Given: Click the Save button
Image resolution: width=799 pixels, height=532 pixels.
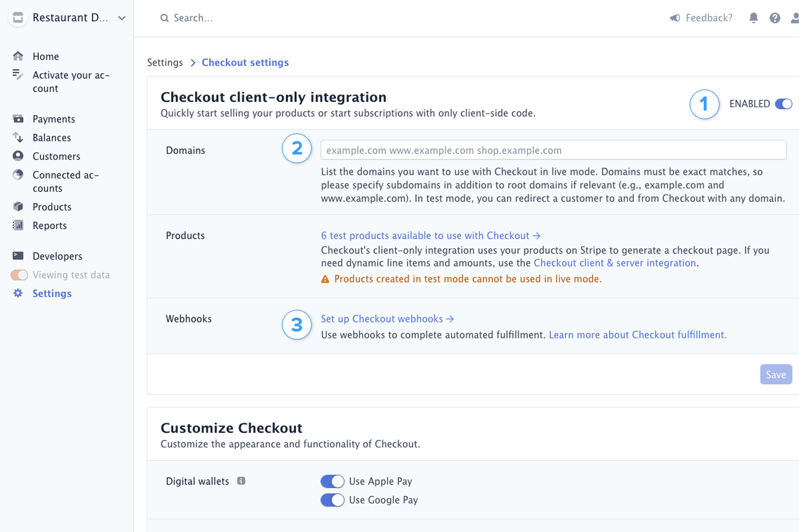Looking at the screenshot, I should click(x=776, y=374).
